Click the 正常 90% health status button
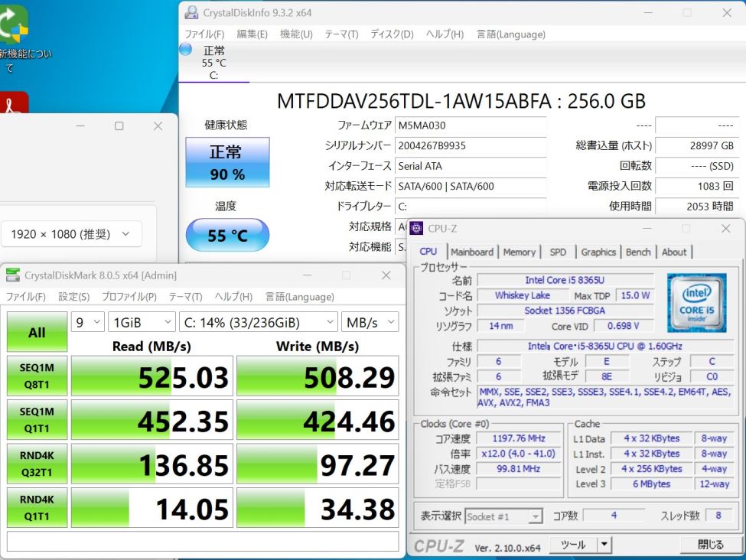 [x=227, y=162]
